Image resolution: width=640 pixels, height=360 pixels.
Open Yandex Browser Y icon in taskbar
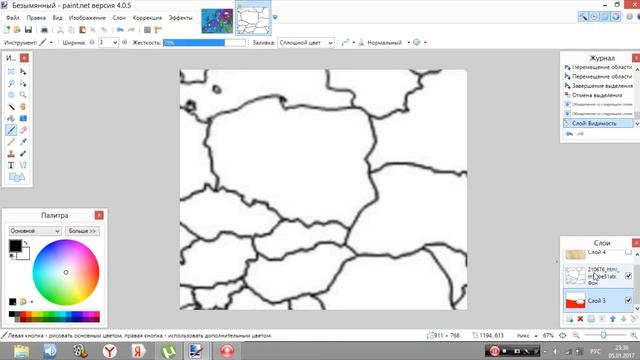tap(109, 351)
